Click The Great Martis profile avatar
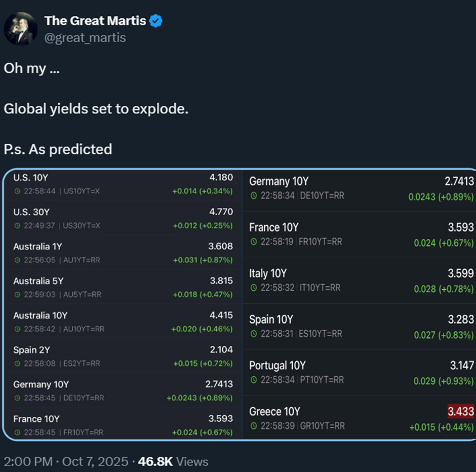Screen dimensions: 476x472 [21, 29]
